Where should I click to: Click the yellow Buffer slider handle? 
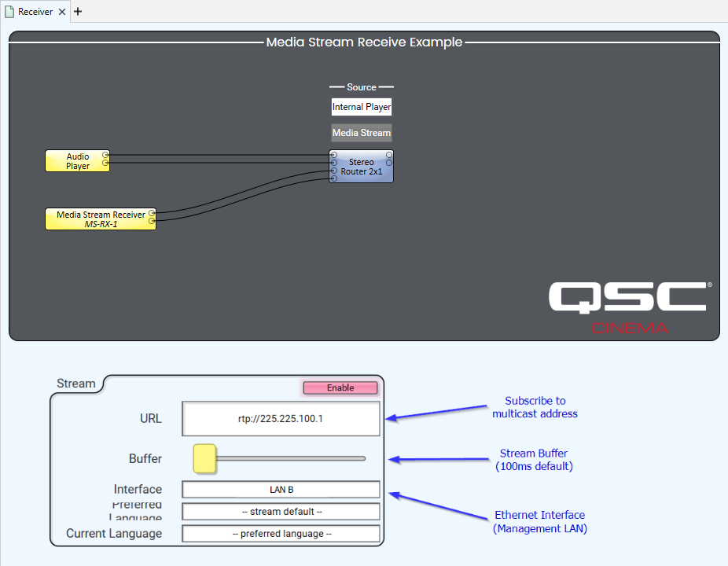[x=204, y=458]
